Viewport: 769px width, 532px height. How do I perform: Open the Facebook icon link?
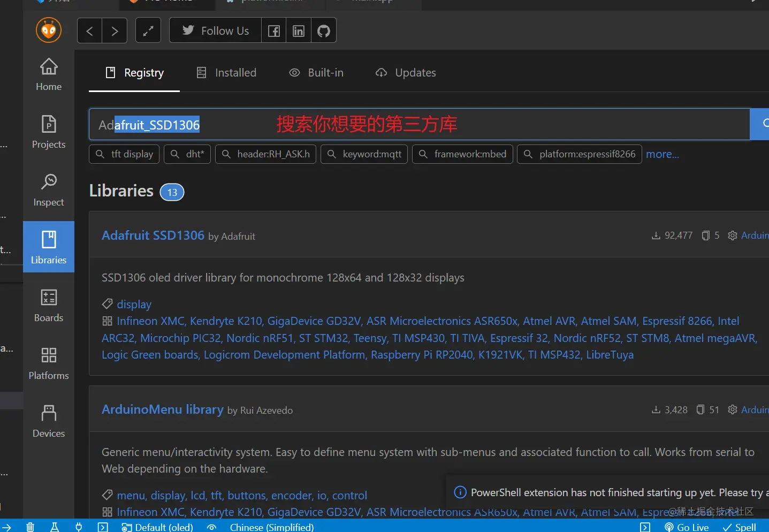274,31
